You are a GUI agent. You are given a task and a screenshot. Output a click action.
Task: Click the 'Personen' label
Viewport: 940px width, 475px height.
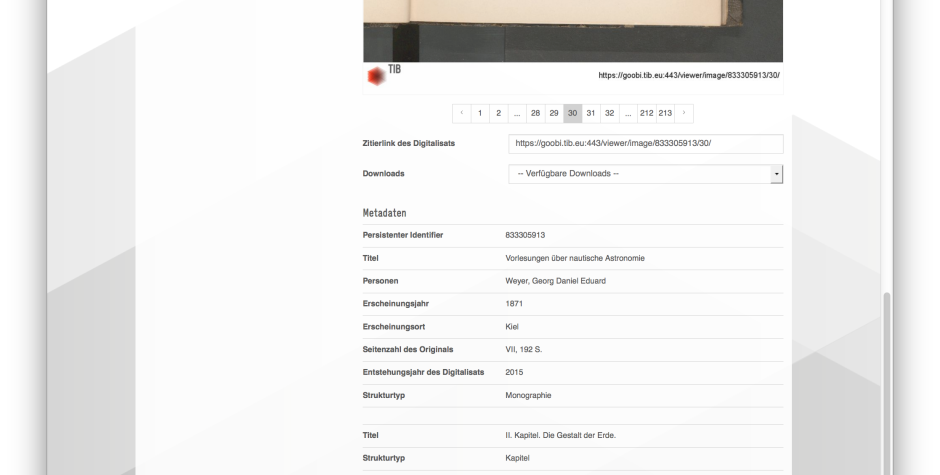381,281
